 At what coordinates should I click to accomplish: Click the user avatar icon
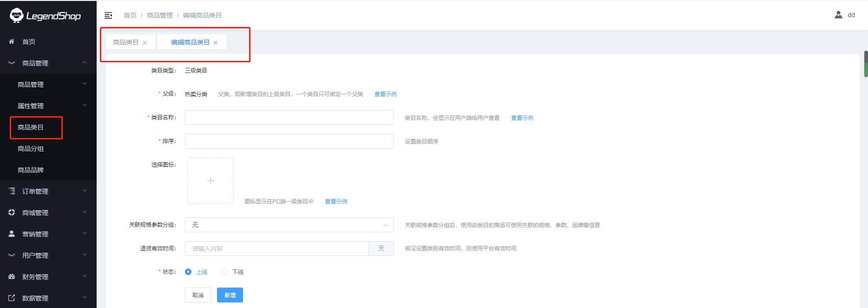tap(838, 15)
